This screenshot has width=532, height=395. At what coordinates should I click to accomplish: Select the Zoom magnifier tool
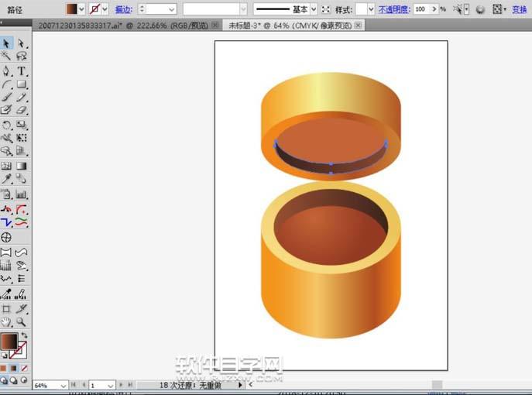coord(21,321)
